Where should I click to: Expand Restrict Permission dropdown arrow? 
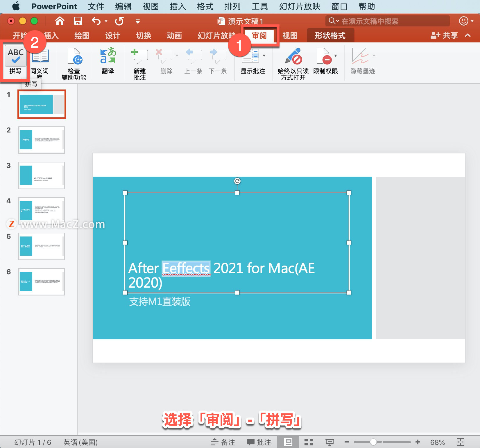(336, 55)
